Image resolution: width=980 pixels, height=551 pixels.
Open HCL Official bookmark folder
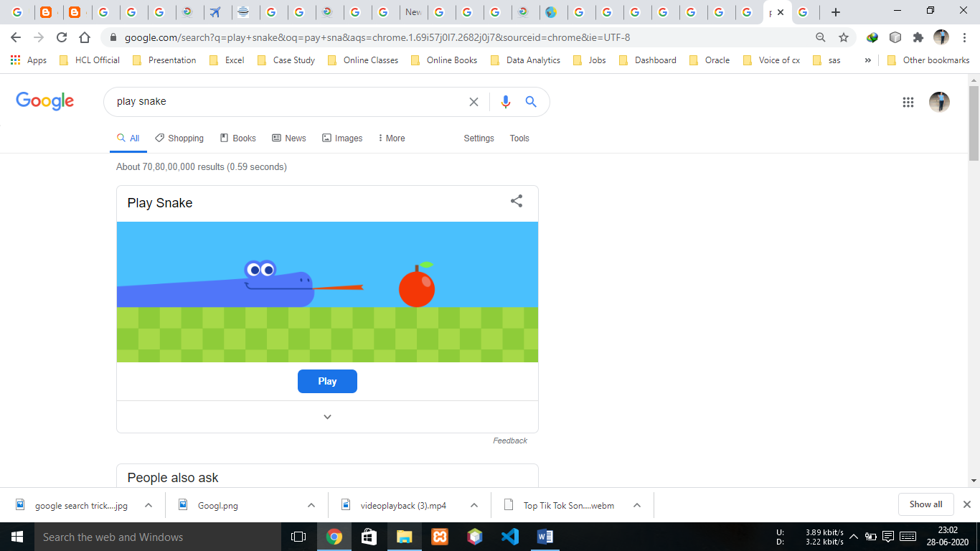coord(90,60)
